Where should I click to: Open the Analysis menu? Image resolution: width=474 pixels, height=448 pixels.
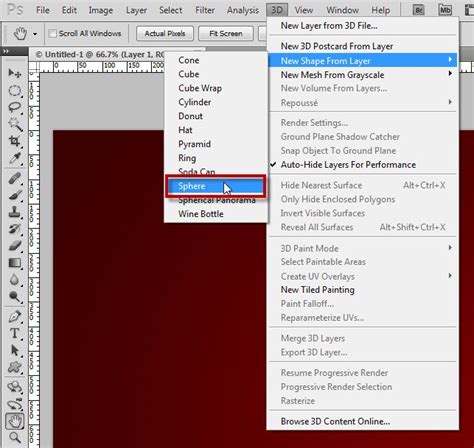click(243, 10)
